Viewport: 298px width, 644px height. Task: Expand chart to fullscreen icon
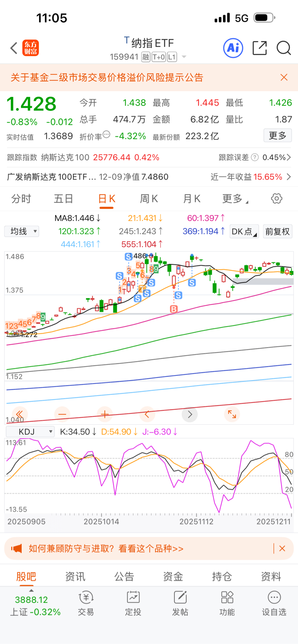(232, 414)
